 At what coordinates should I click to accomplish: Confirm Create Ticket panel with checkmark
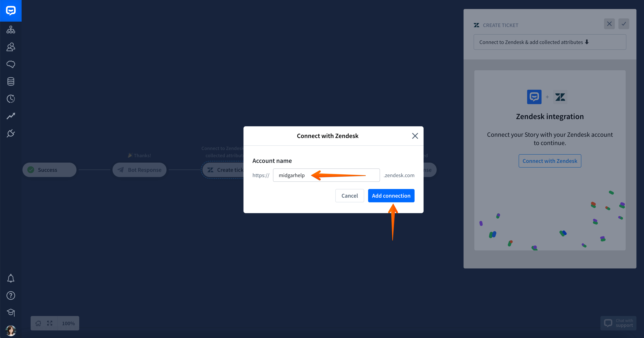click(624, 24)
